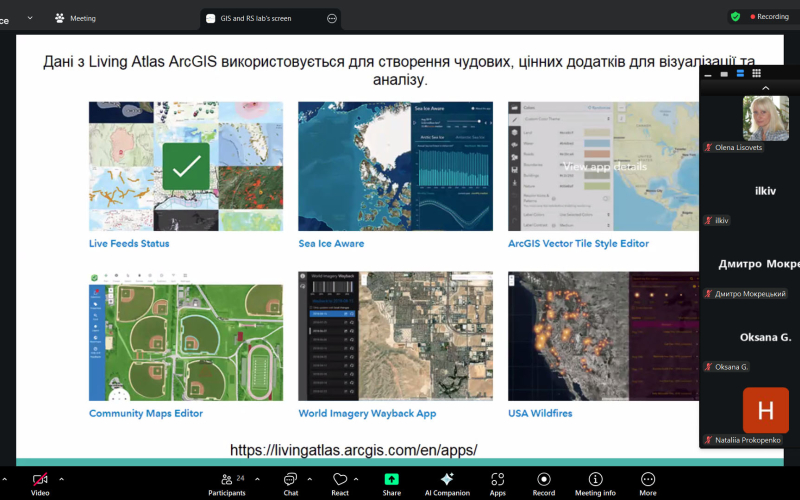This screenshot has width=800, height=500.
Task: Click Olena Lisovets video thumbnail
Action: (x=765, y=118)
